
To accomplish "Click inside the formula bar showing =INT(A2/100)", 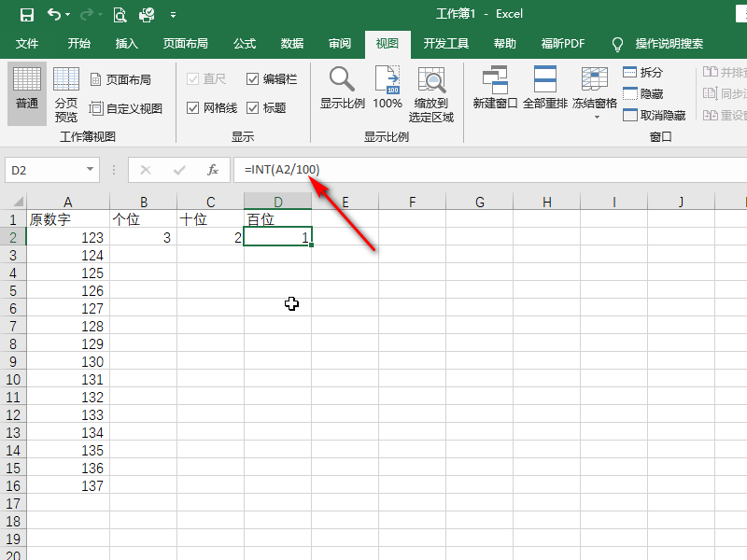I will [489, 170].
